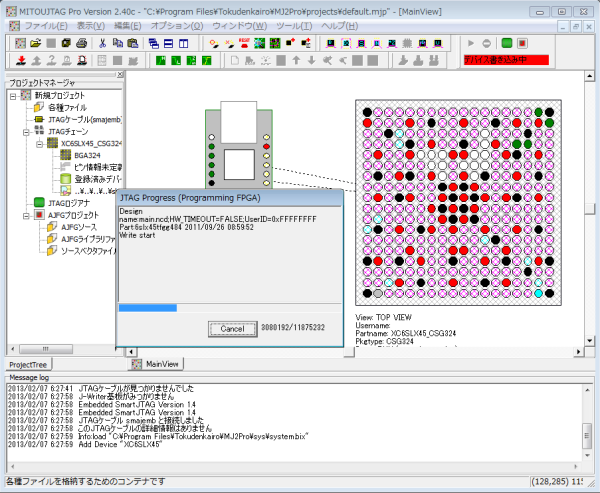
Task: Click the open folder toolbar icon
Action: pyautogui.click(x=35, y=44)
